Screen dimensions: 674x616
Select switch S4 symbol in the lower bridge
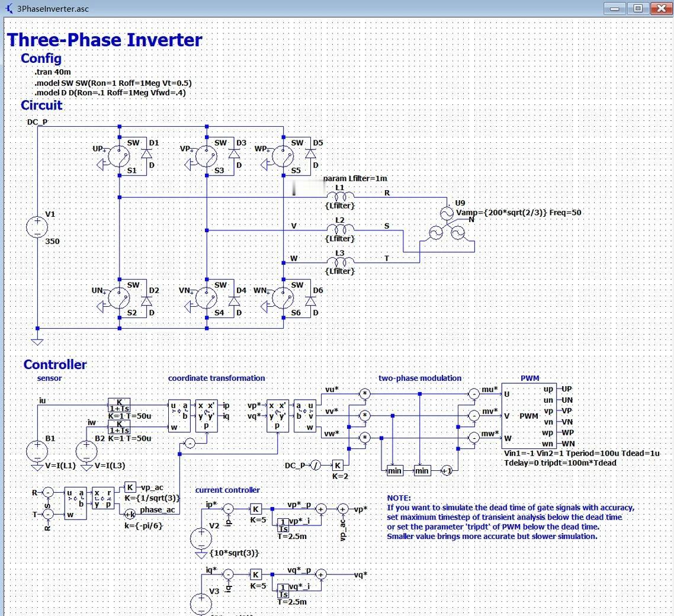coord(206,299)
